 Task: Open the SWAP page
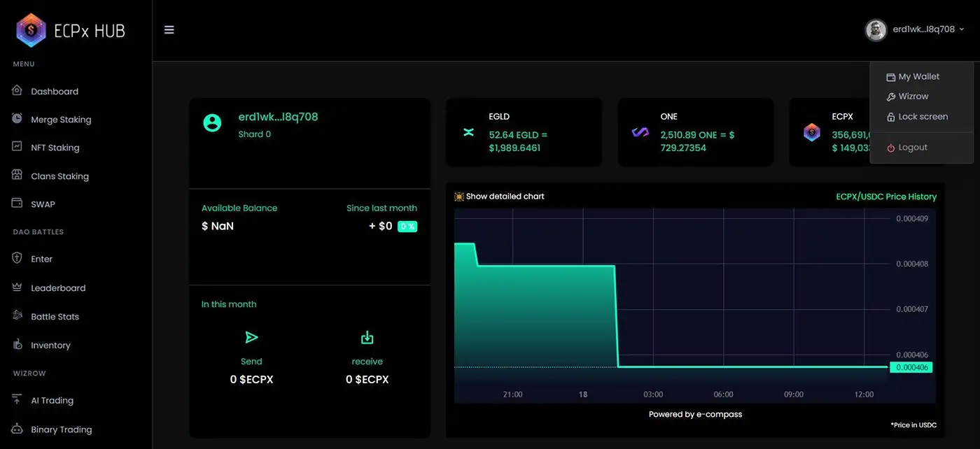[x=43, y=204]
